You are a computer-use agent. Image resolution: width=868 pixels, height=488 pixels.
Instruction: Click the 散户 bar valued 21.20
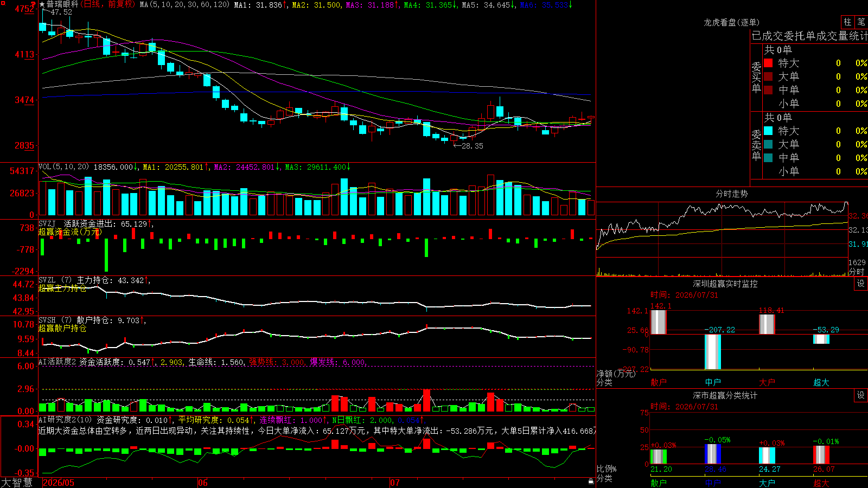[x=658, y=457]
